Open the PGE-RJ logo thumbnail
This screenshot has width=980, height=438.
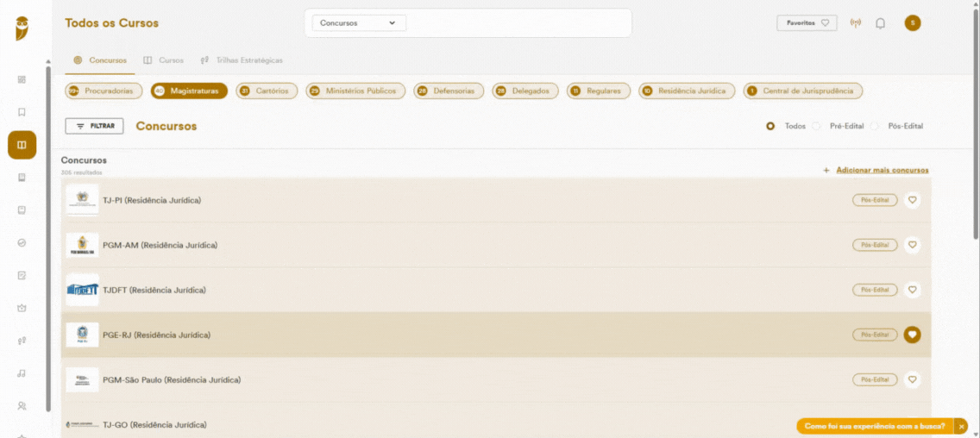83,335
